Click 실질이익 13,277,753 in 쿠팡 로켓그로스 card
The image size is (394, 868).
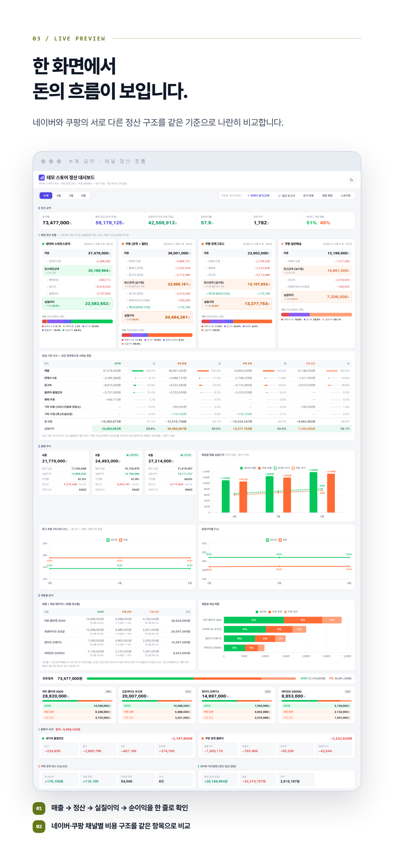[237, 304]
